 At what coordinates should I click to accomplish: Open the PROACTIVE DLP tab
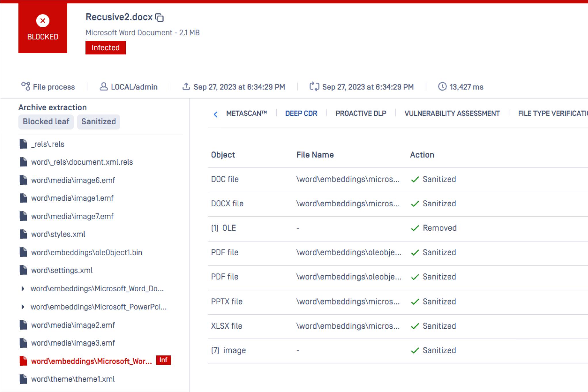361,113
